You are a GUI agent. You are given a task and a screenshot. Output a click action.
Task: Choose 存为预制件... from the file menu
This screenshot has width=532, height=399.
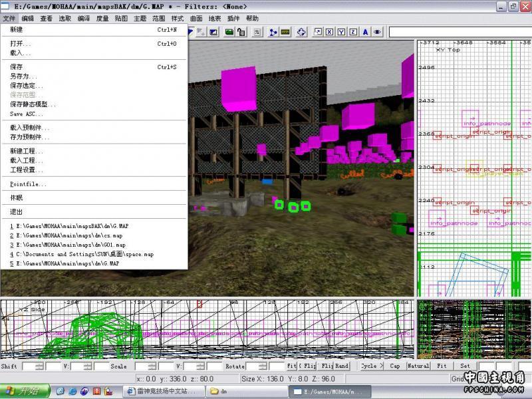coord(94,138)
